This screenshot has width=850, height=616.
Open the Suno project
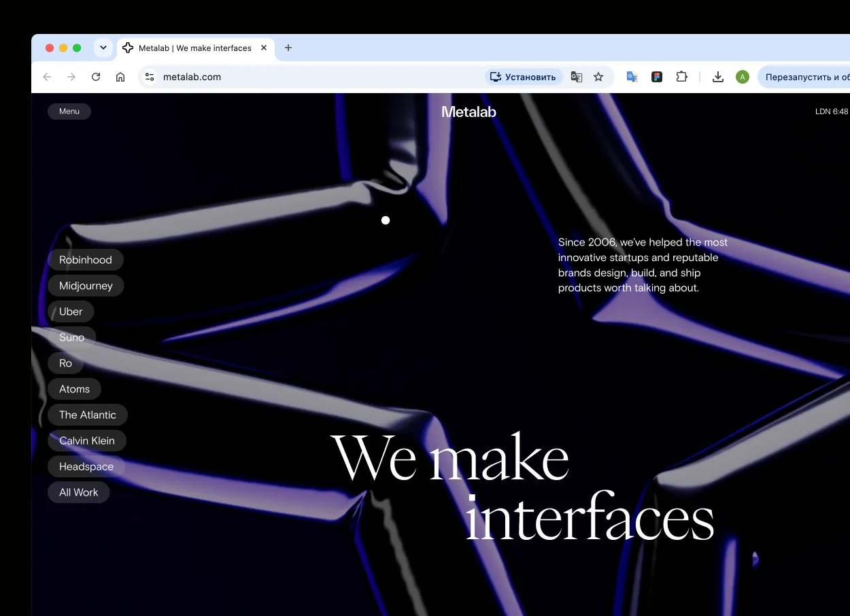click(x=72, y=337)
